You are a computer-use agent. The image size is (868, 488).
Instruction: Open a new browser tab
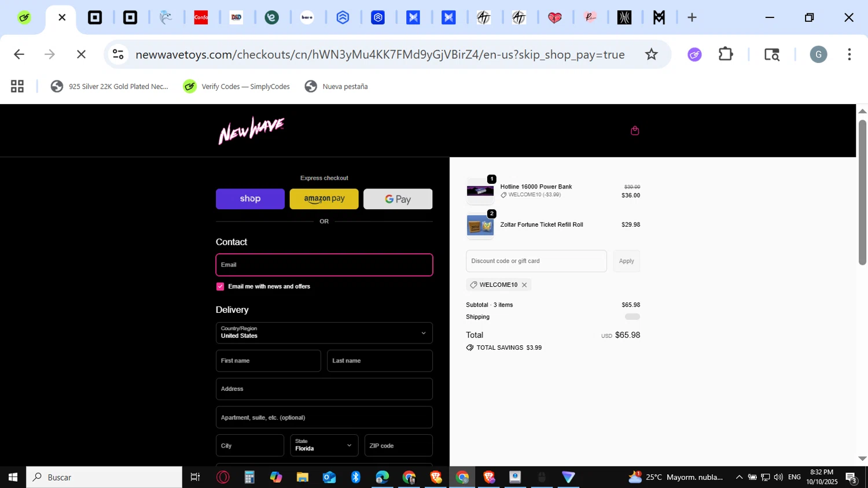pyautogui.click(x=692, y=17)
